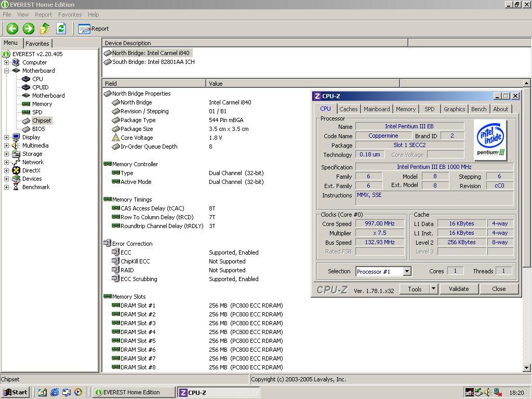Select Memory module icon in tree

26,104
